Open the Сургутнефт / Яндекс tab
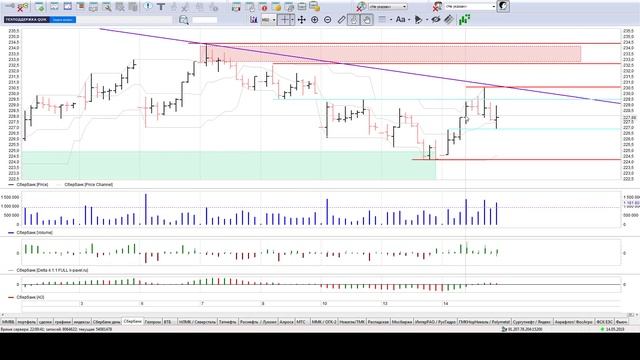The width and height of the screenshot is (640, 360). coord(532,322)
